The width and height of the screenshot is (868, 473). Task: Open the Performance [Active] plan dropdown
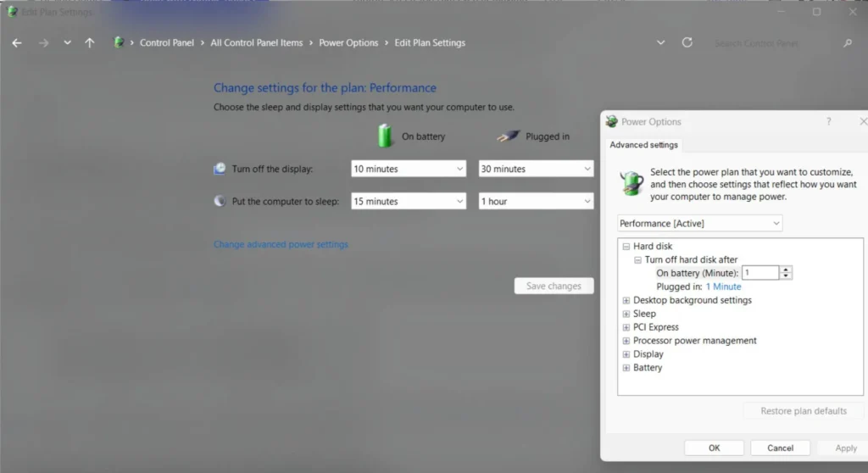tap(699, 223)
